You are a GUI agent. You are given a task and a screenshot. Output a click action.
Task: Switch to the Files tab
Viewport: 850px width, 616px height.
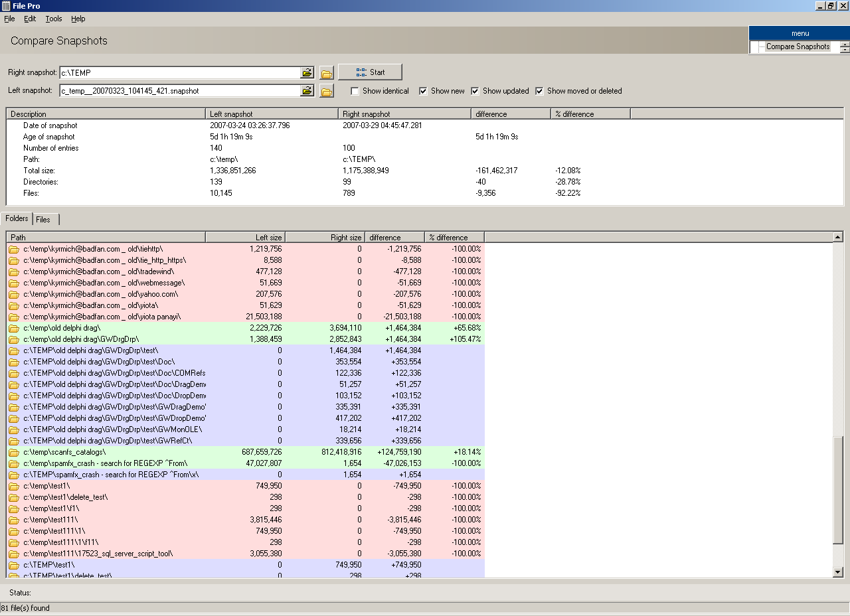pyautogui.click(x=44, y=218)
